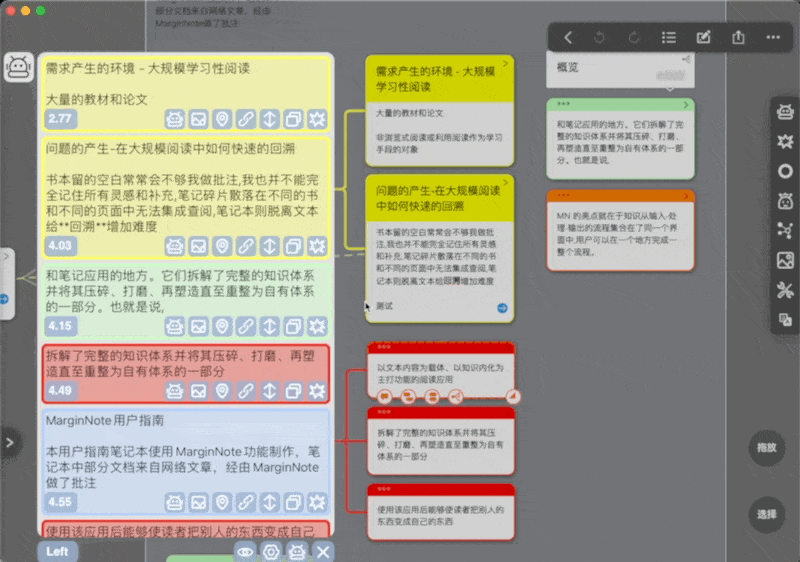Click the blue arrow on the 测试 node

503,308
